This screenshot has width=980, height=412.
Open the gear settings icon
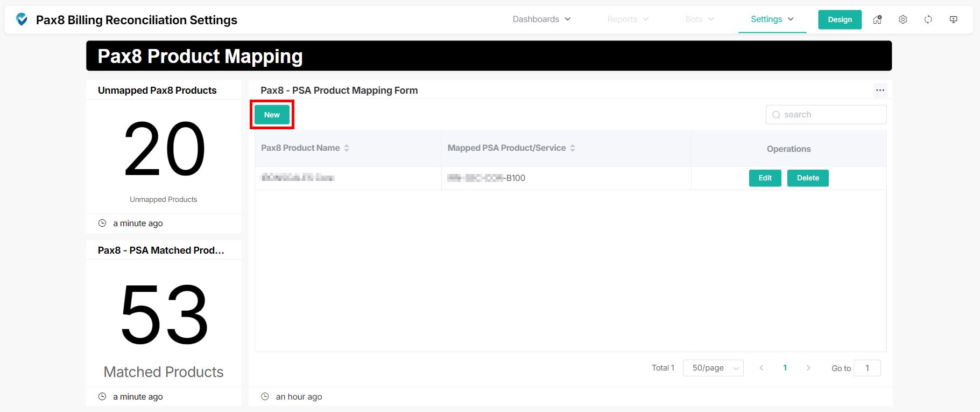click(903, 19)
